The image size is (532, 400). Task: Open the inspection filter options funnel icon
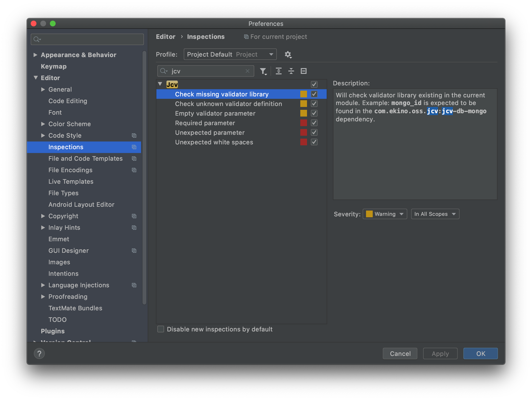coord(263,71)
